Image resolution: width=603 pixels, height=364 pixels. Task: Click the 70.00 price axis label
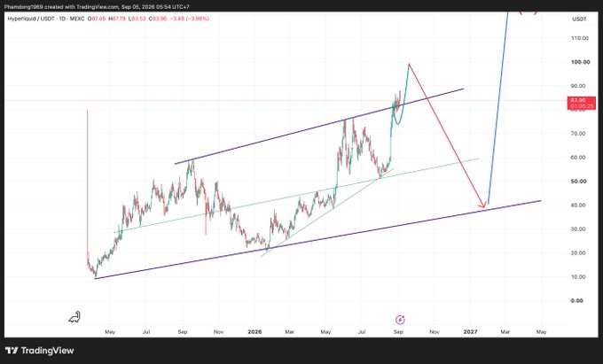[578, 133]
